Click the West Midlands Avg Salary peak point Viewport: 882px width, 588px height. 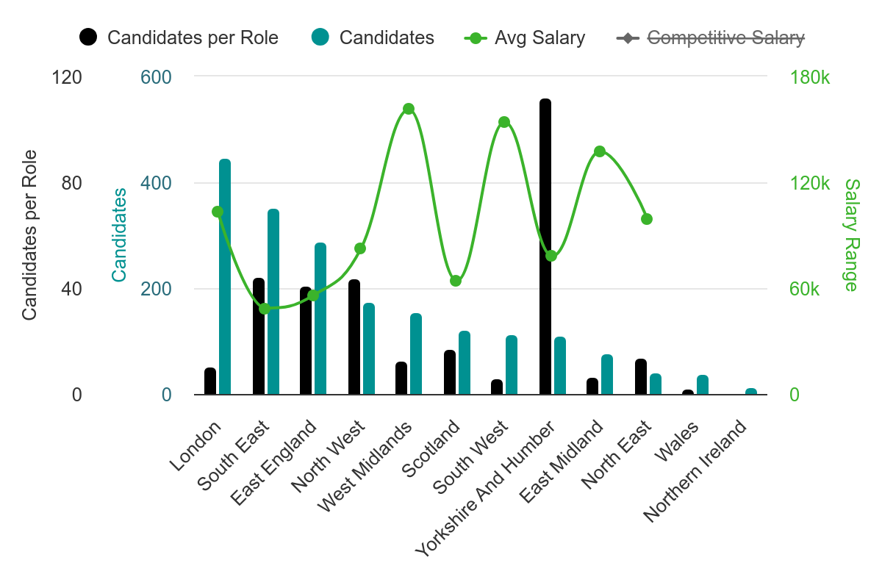(409, 110)
